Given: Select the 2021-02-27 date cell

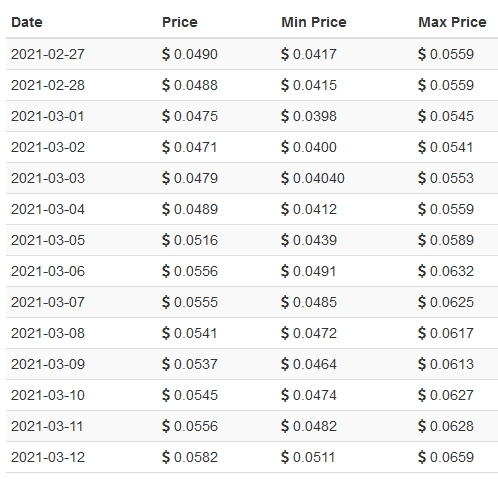Looking at the screenshot, I should coord(48,54).
